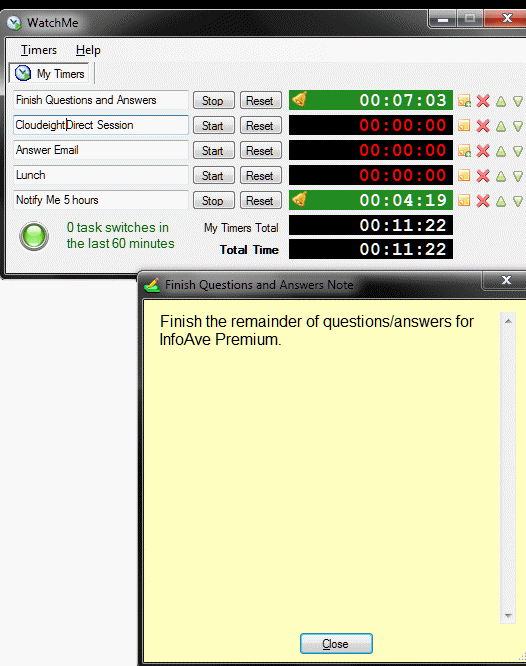526x666 pixels.
Task: Click the alarm bell on Notify Me timer
Action: coord(300,198)
